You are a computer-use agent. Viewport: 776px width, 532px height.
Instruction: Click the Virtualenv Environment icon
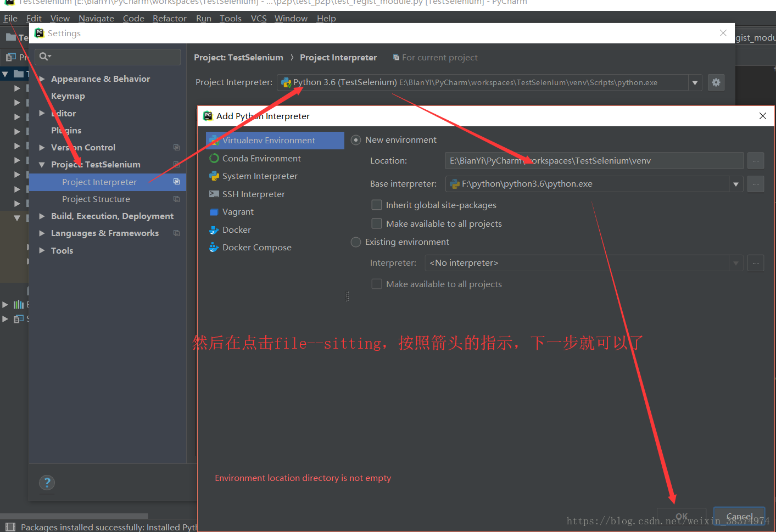[x=214, y=141]
